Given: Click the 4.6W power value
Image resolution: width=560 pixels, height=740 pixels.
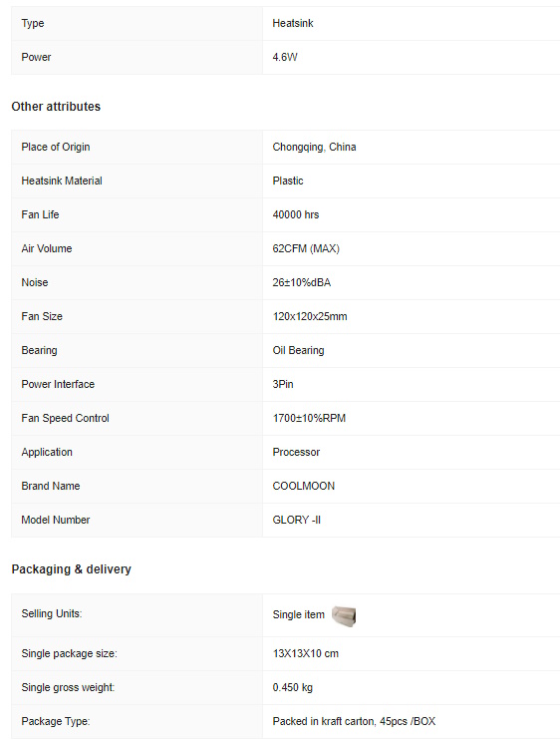Looking at the screenshot, I should [x=285, y=57].
